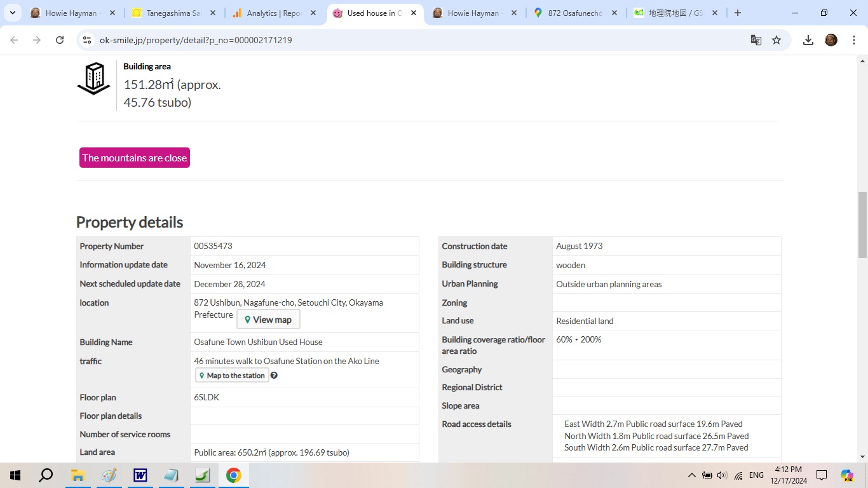Bookmark this page with the star icon
The image size is (868, 488).
click(776, 40)
